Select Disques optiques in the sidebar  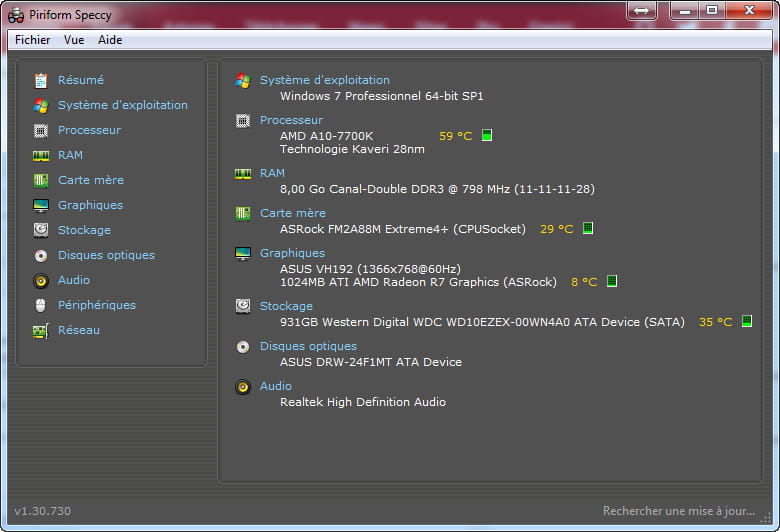click(106, 255)
